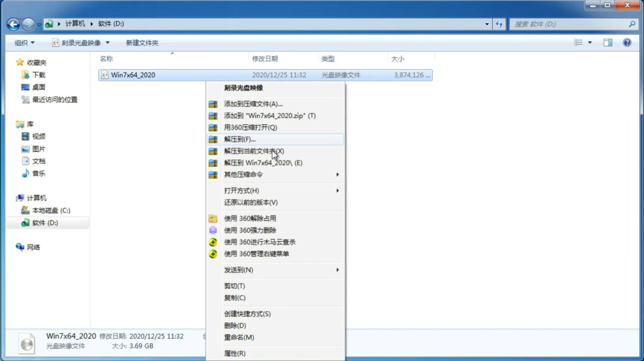Click the 组织 toolbar dropdown
The image size is (644, 361).
[24, 43]
